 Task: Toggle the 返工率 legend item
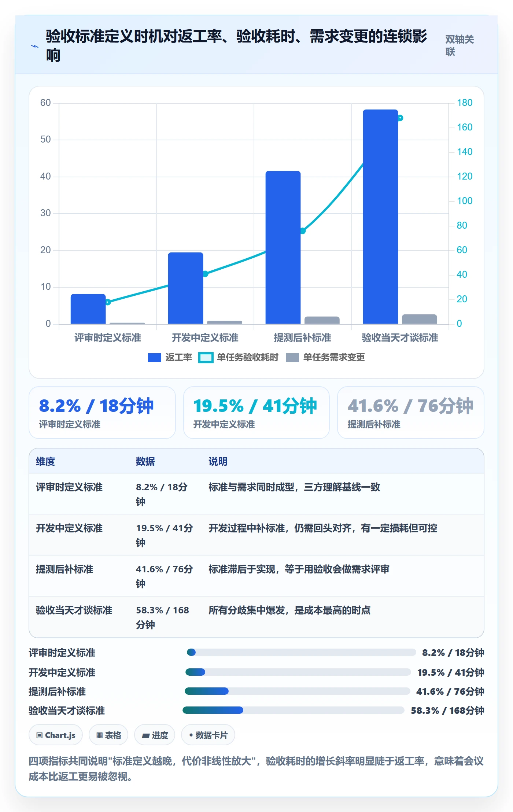[x=170, y=357]
